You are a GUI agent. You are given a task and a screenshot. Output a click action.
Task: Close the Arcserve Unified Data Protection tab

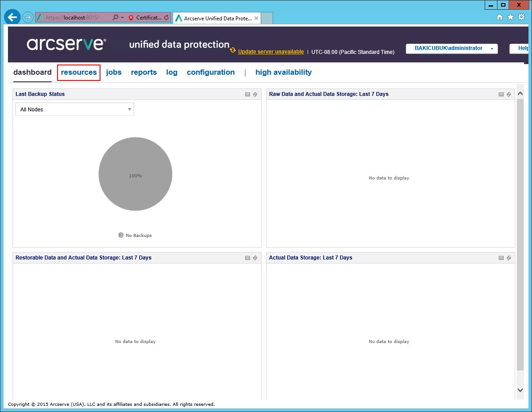coord(256,19)
